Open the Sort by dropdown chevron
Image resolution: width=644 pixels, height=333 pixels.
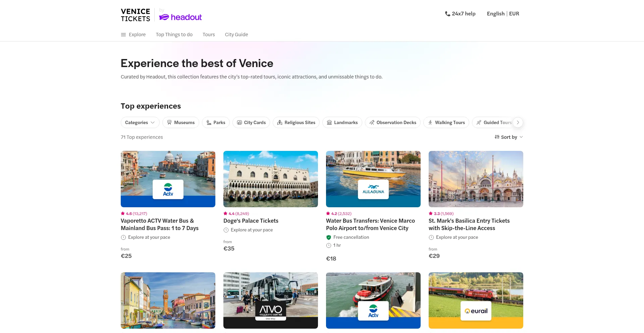[521, 137]
